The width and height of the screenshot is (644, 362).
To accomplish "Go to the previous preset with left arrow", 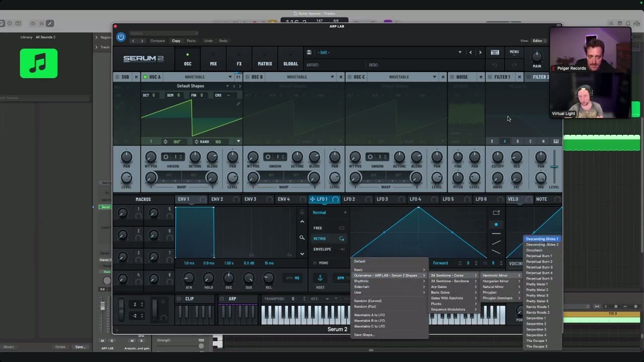I will [471, 52].
